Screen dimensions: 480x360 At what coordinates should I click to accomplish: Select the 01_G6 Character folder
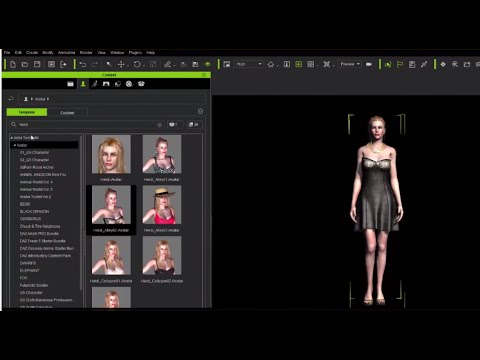coord(34,152)
